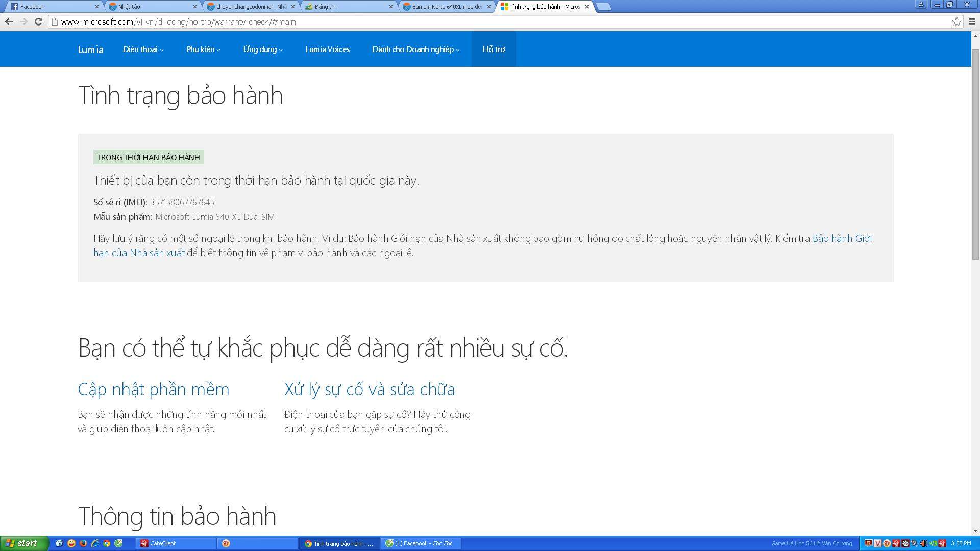This screenshot has width=980, height=551.
Task: Bookmark this page with the star icon
Action: [957, 21]
